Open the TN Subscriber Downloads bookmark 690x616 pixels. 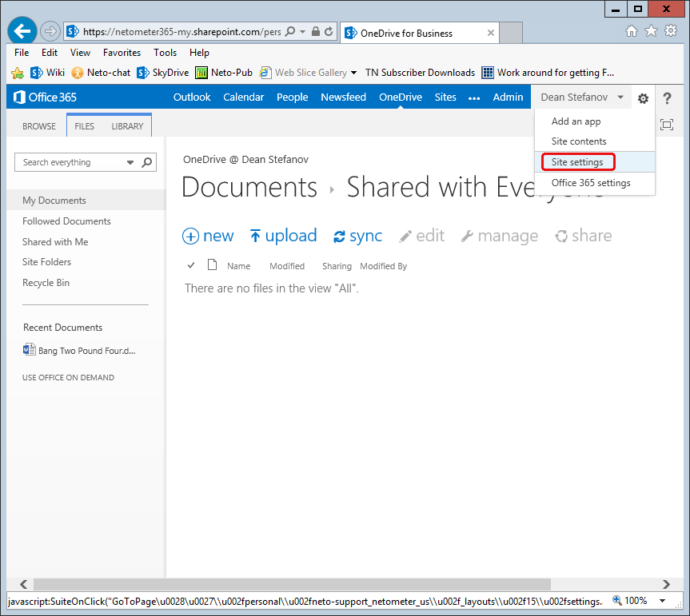tap(420, 73)
